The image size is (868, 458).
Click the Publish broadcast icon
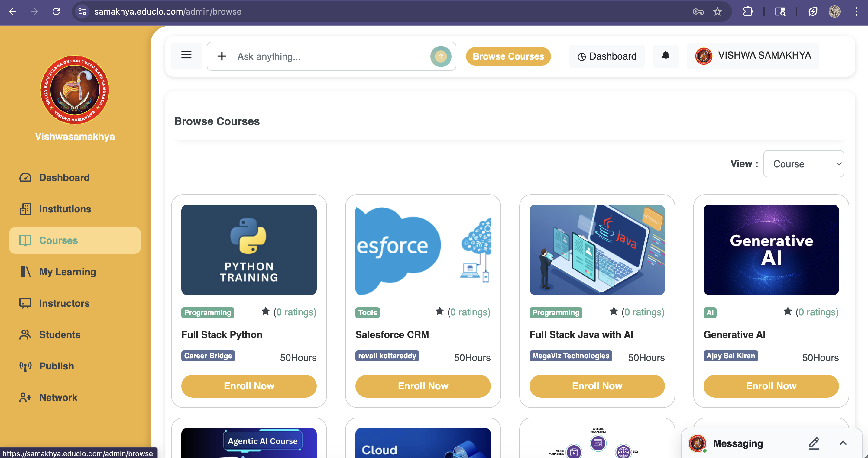coord(25,366)
